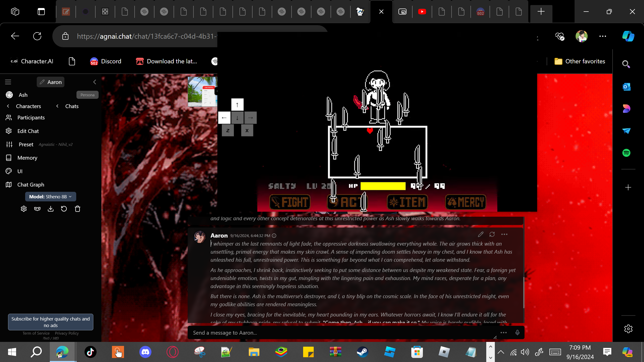Click the trash icon below Model selector
644x362 pixels.
click(x=77, y=209)
